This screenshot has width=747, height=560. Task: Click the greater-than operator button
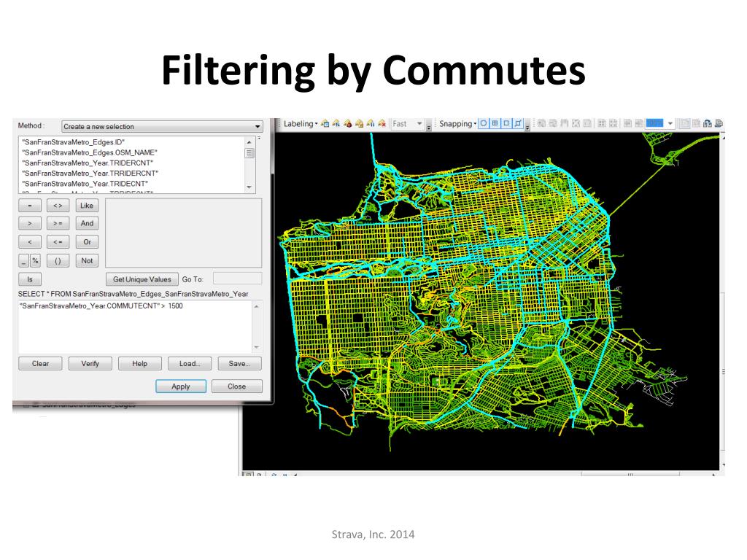coord(30,223)
